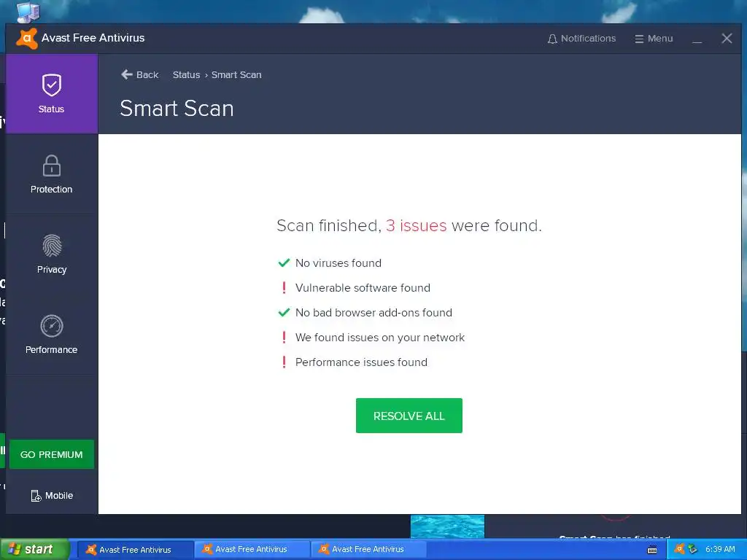Screen dimensions: 747x560
Task: Switch to first Avast Free Antivirus taskbar item
Action: click(135, 550)
